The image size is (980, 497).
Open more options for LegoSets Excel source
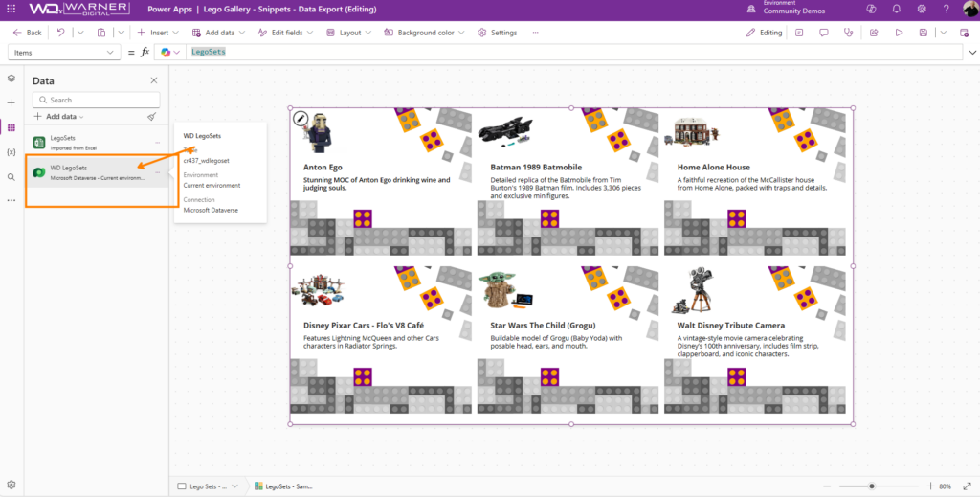tap(158, 143)
